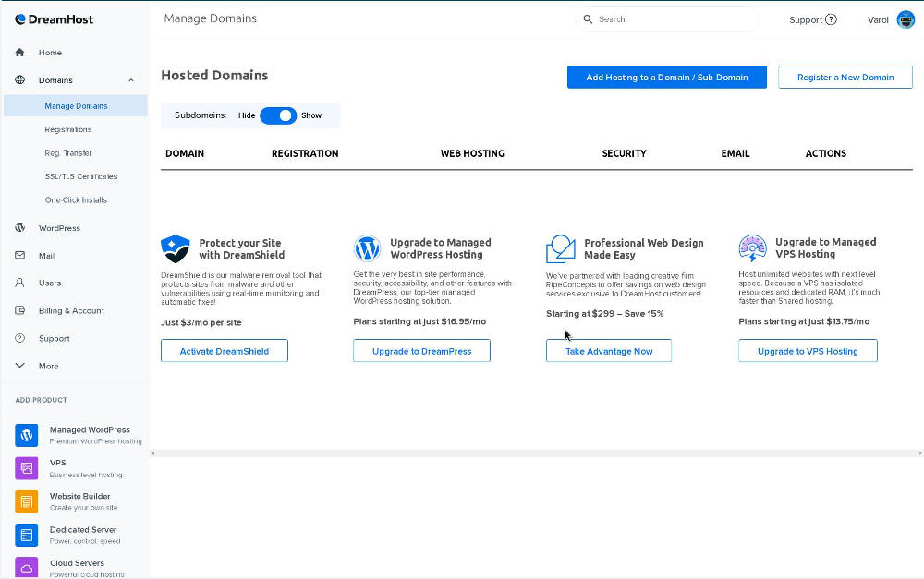Screen dimensions: 924x579
Task: Click the WEB HOSTING column header
Action: click(472, 153)
